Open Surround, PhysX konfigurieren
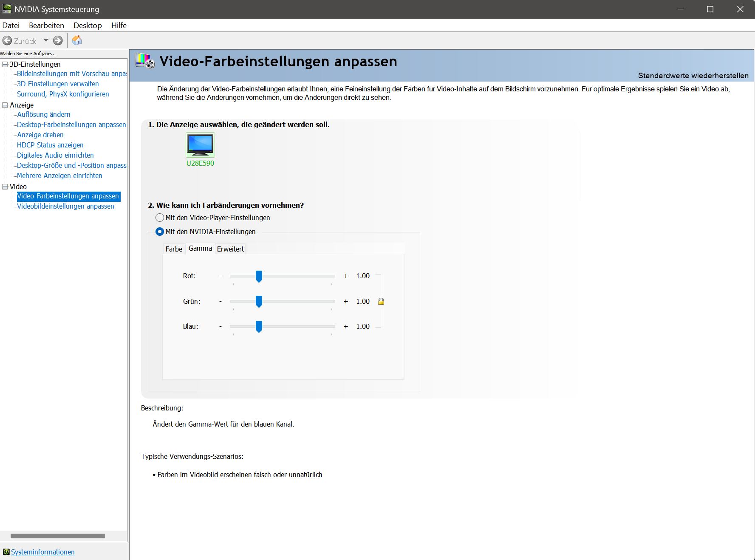The image size is (755, 560). 63,94
